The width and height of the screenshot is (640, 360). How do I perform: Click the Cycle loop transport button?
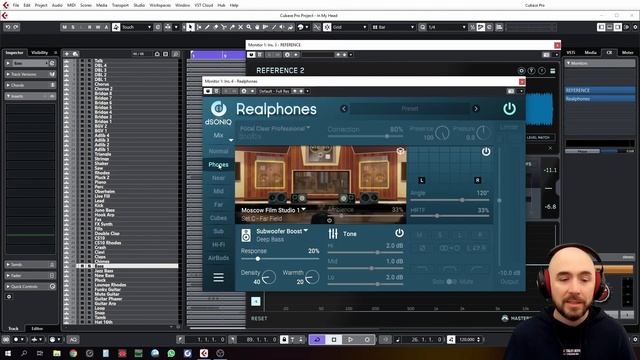[x=317, y=339]
